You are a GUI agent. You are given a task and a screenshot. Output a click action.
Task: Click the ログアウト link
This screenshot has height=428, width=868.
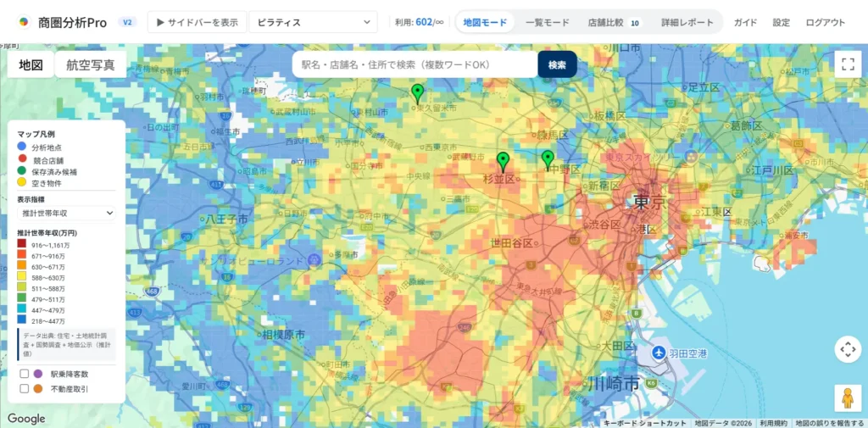[826, 23]
